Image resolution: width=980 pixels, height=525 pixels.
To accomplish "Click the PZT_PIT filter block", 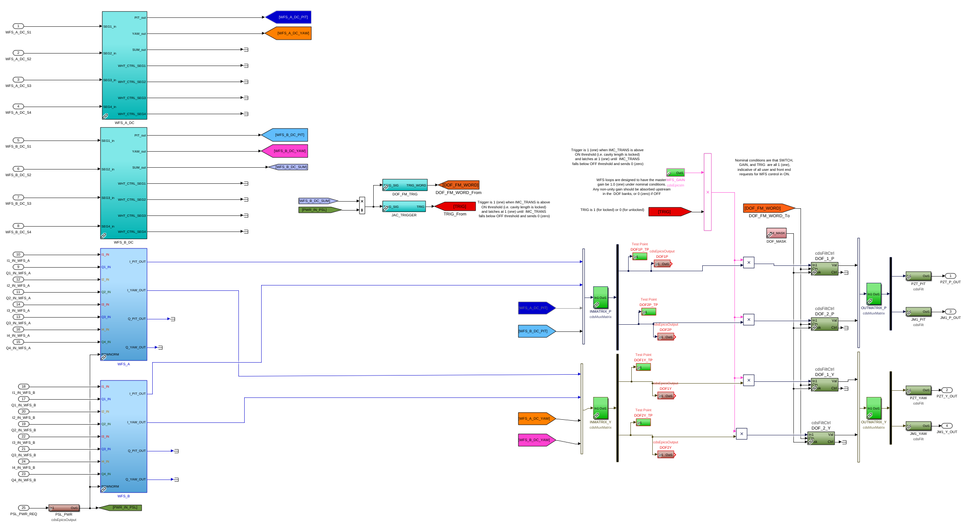I will click(x=918, y=276).
